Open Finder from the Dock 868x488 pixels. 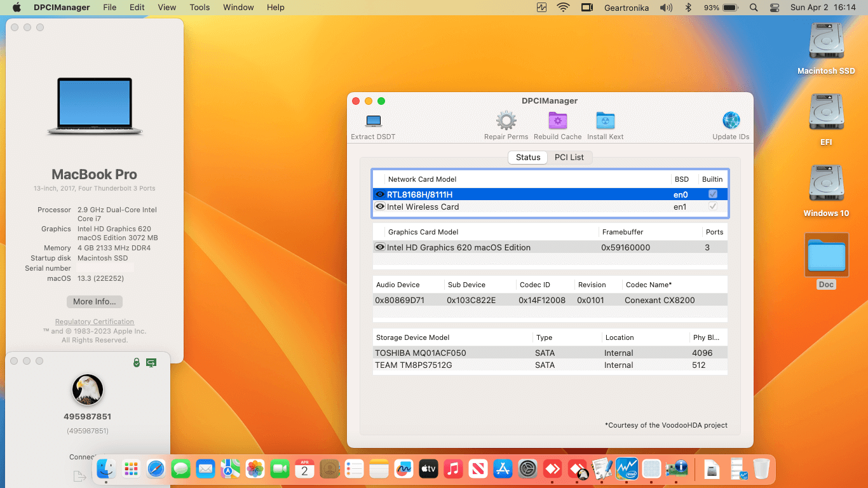[105, 469]
